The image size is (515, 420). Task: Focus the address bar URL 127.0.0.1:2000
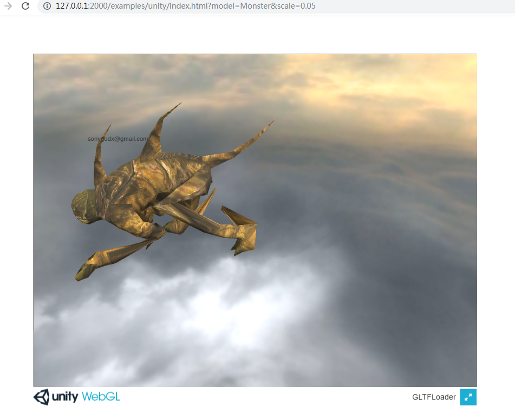pyautogui.click(x=186, y=6)
